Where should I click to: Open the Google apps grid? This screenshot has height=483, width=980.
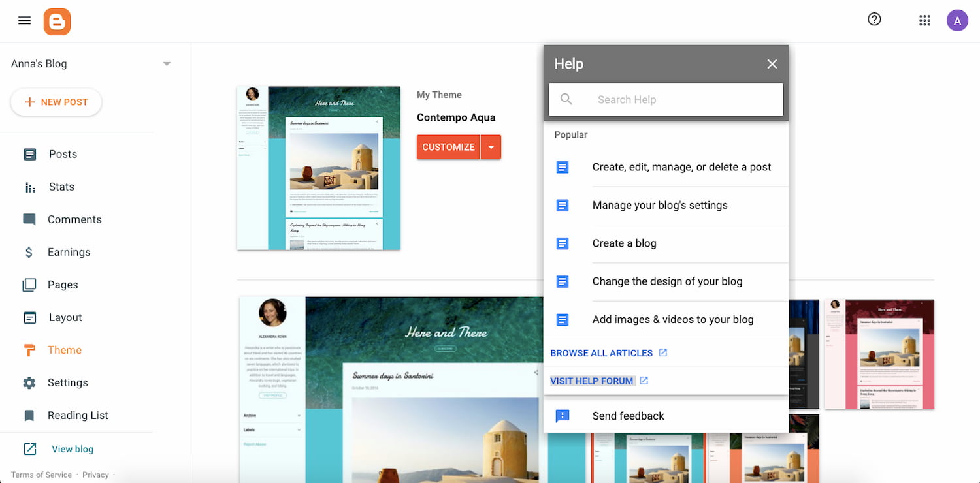[924, 21]
